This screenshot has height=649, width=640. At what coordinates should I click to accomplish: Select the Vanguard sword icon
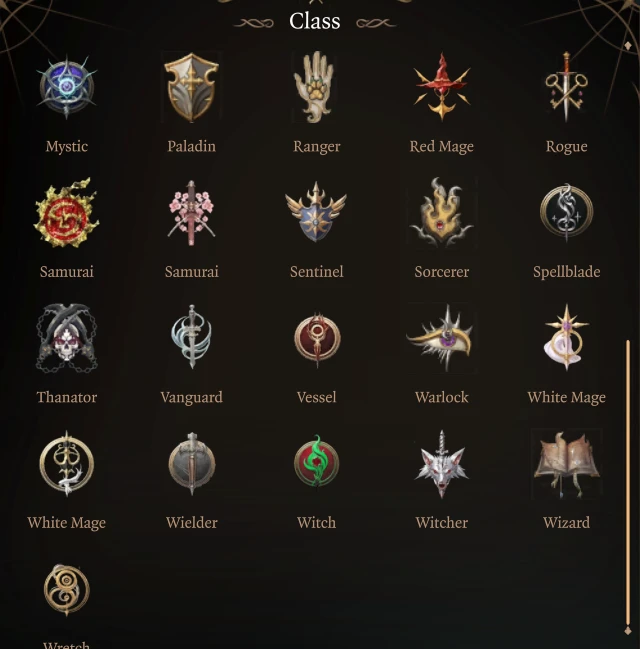coord(191,337)
